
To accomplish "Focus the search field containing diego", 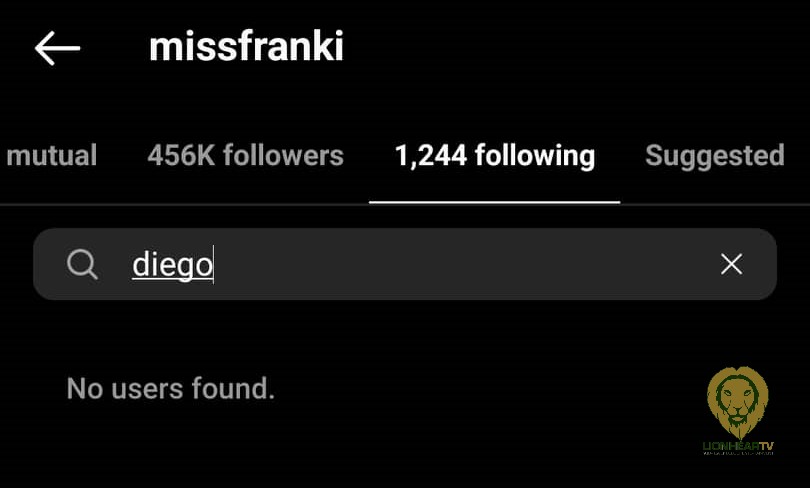I will tap(405, 264).
